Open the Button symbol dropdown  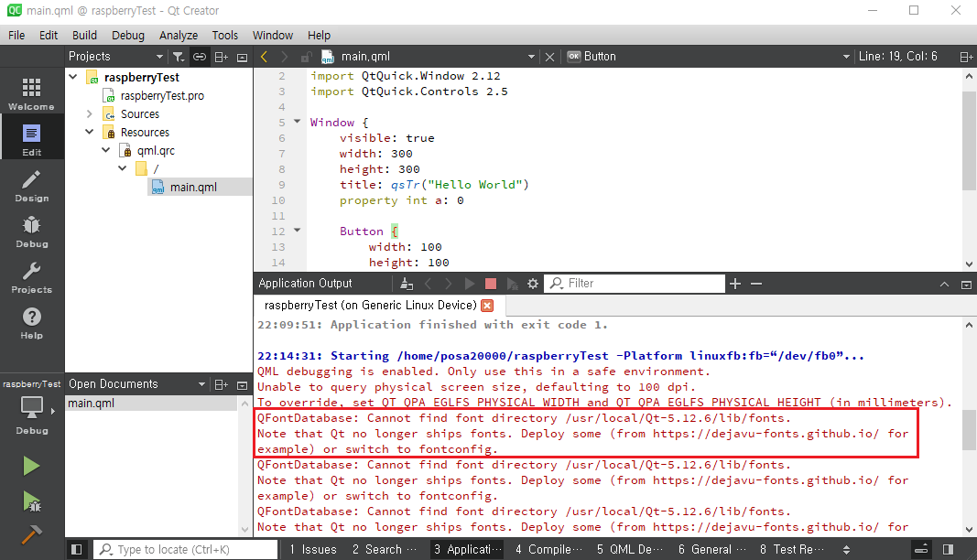(846, 57)
